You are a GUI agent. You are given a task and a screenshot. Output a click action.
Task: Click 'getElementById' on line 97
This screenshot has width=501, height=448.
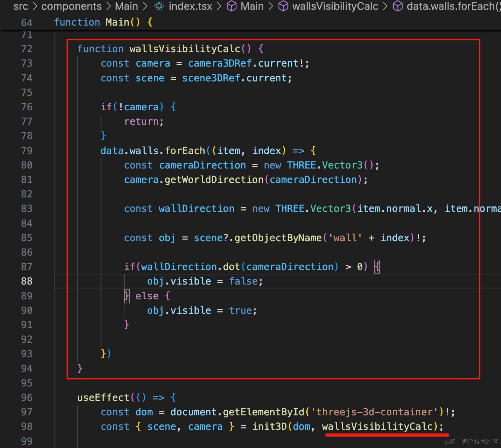point(263,412)
